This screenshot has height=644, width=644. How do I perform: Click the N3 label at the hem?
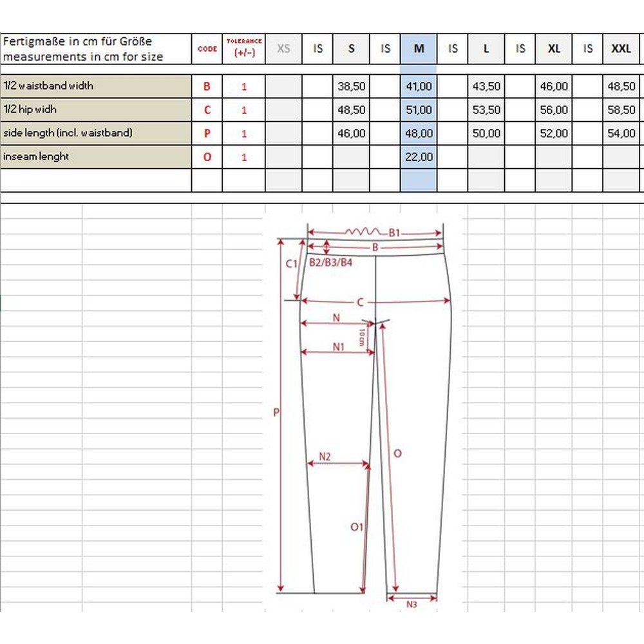[412, 604]
